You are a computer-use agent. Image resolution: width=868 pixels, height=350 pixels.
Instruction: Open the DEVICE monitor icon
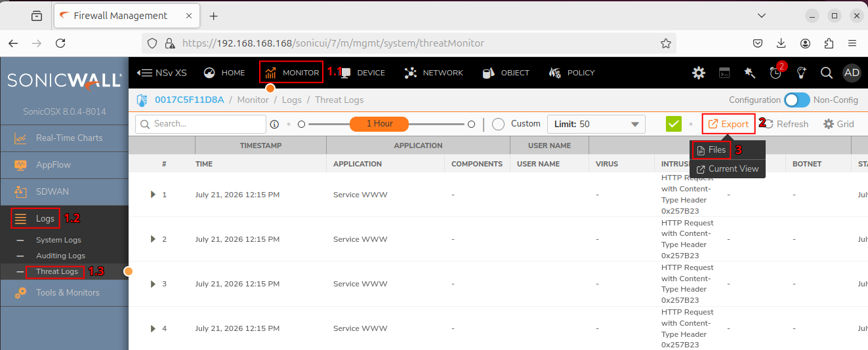346,73
